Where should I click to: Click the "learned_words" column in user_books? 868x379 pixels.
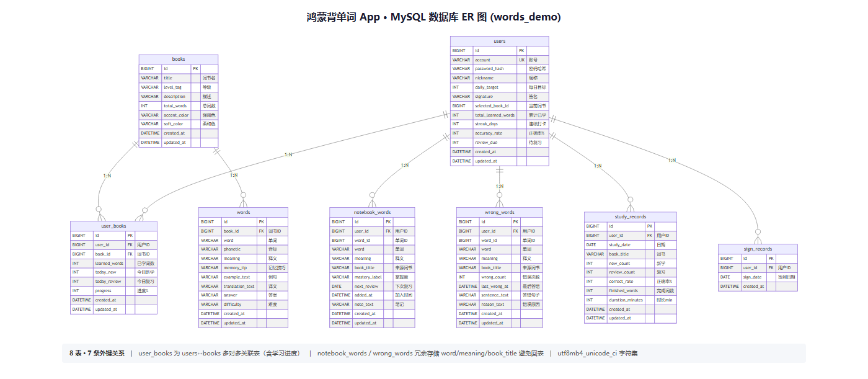coord(113,263)
